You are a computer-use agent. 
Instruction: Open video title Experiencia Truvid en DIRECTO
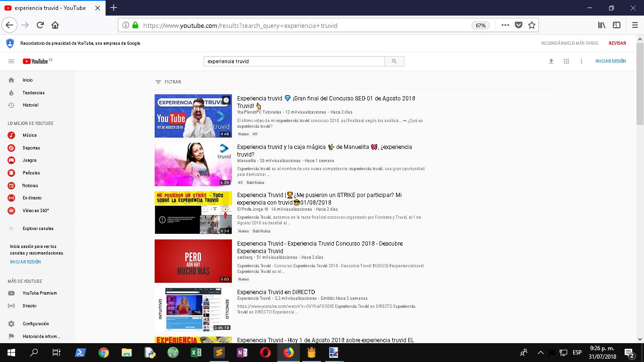coord(276,292)
